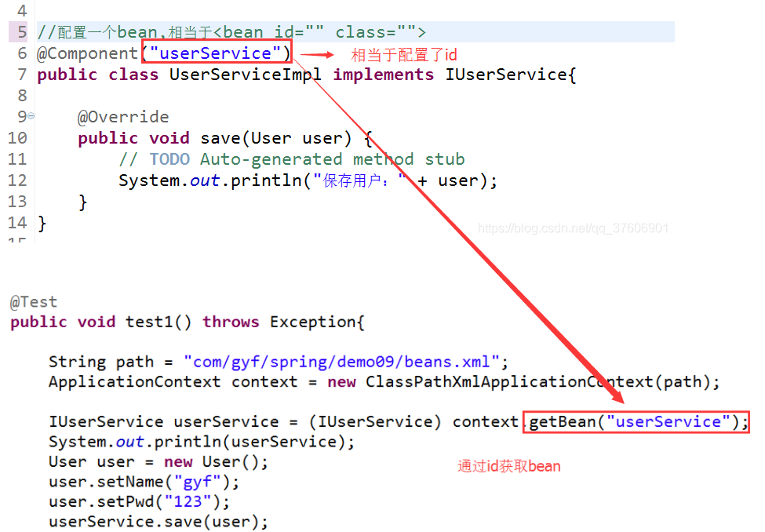Click line number 5 in the gutter
Image resolution: width=765 pixels, height=532 pixels.
click(x=23, y=32)
